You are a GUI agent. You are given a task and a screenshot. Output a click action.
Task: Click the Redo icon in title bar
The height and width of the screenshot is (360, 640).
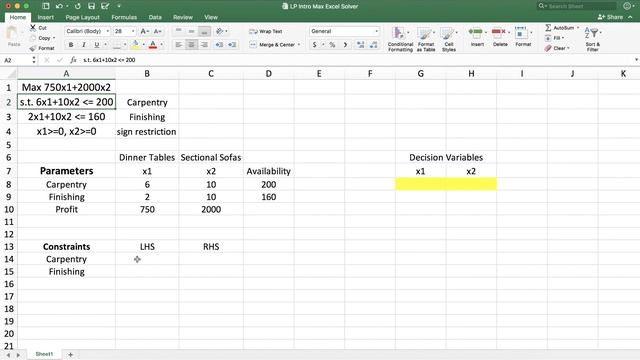[x=78, y=6]
